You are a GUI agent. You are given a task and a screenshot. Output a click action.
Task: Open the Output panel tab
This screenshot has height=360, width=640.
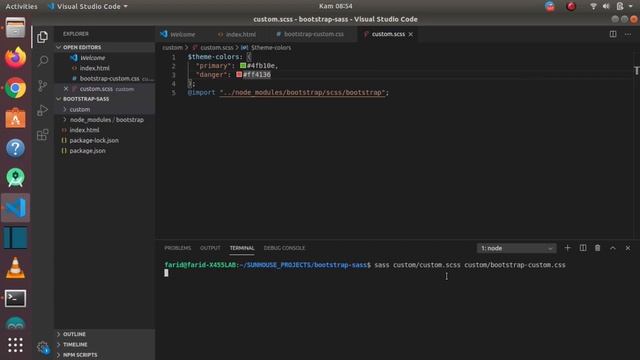(x=210, y=248)
